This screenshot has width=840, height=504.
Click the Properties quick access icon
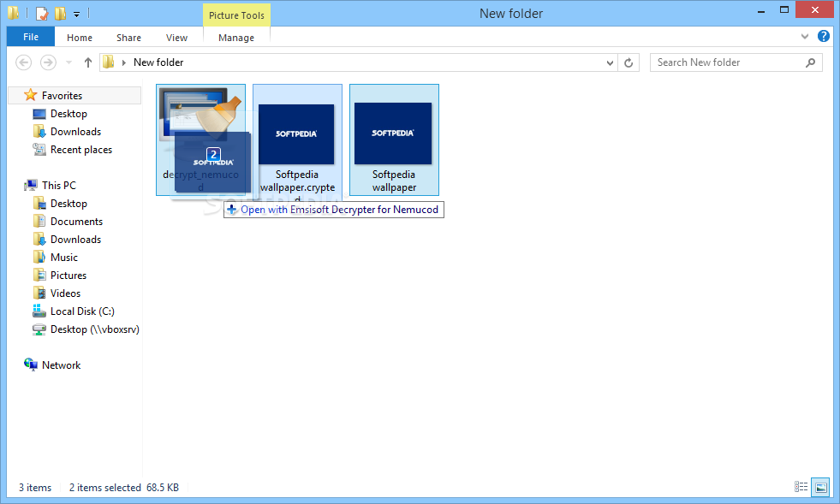[x=42, y=14]
